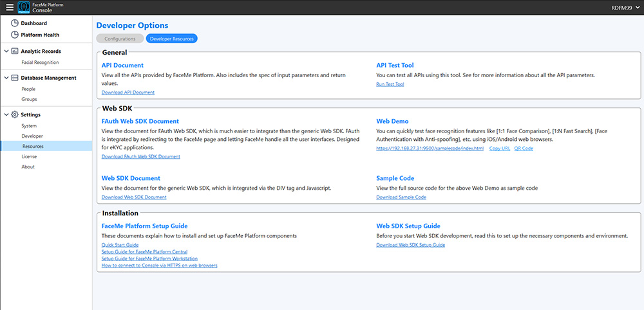The image size is (644, 310).
Task: Collapse the Analytic Records section chevron
Action: point(6,51)
